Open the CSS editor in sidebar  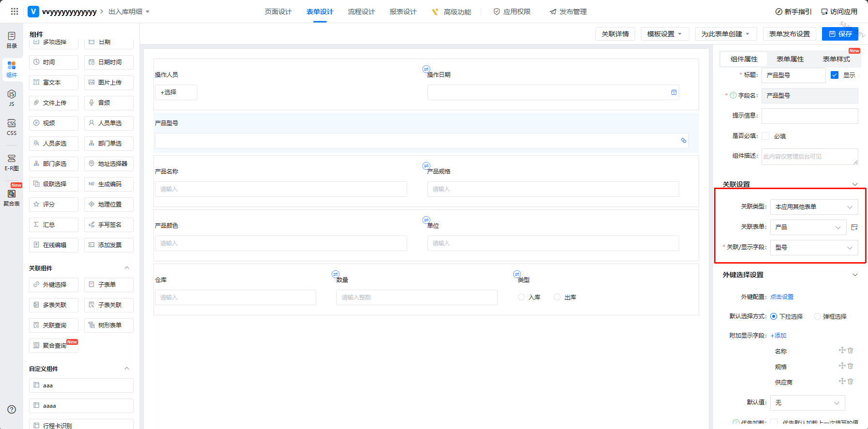12,127
